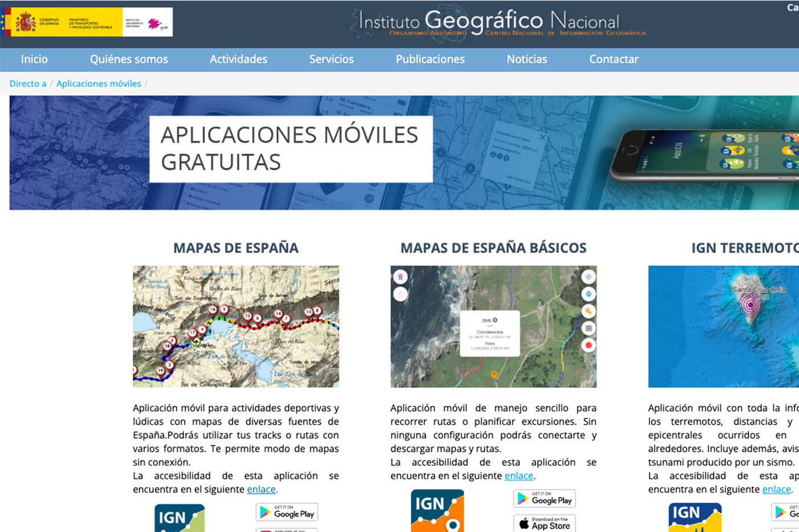Open the Servicios menu
The height and width of the screenshot is (532, 799).
pos(332,59)
